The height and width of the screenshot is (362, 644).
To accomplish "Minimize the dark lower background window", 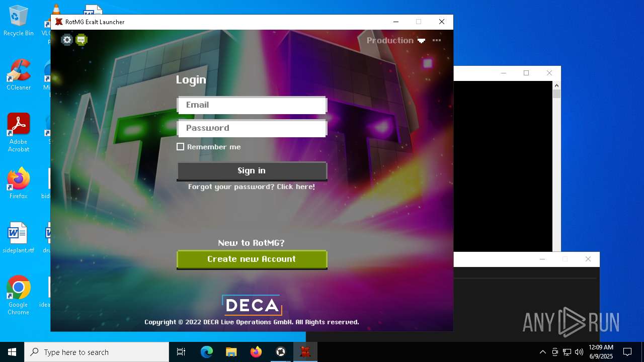I will point(542,259).
